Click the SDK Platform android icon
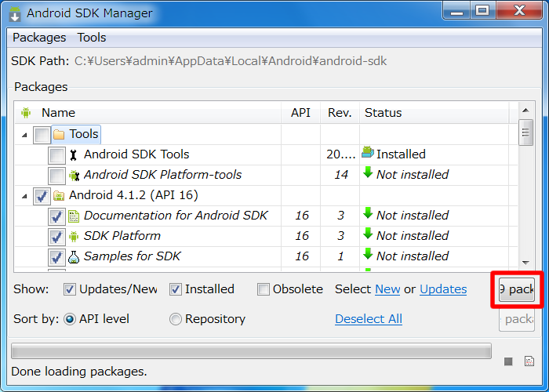 (x=74, y=237)
